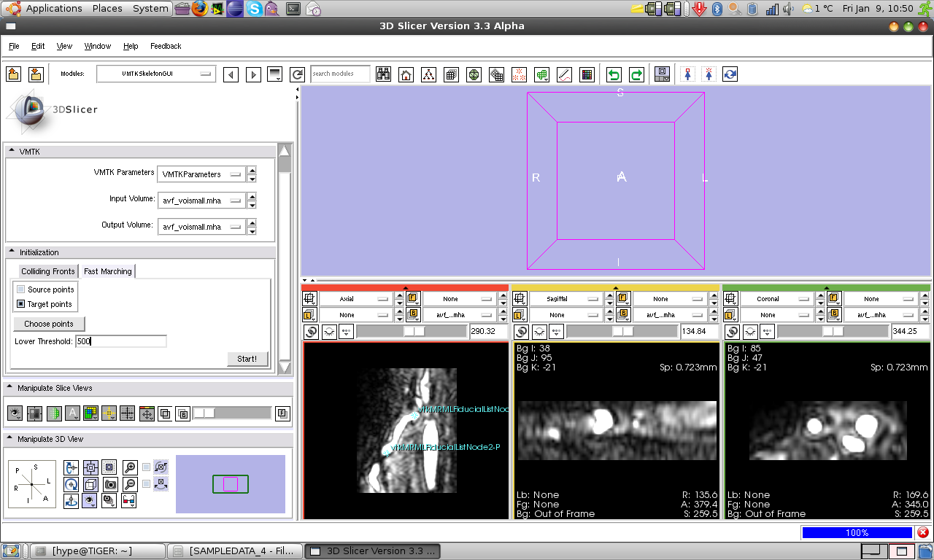This screenshot has width=934, height=560.
Task: Open the Home module icon
Action: point(406,74)
